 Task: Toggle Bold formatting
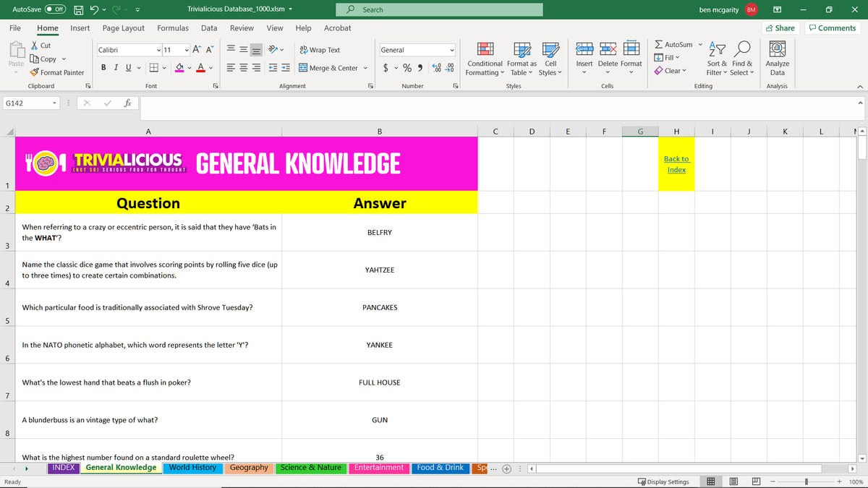[104, 67]
